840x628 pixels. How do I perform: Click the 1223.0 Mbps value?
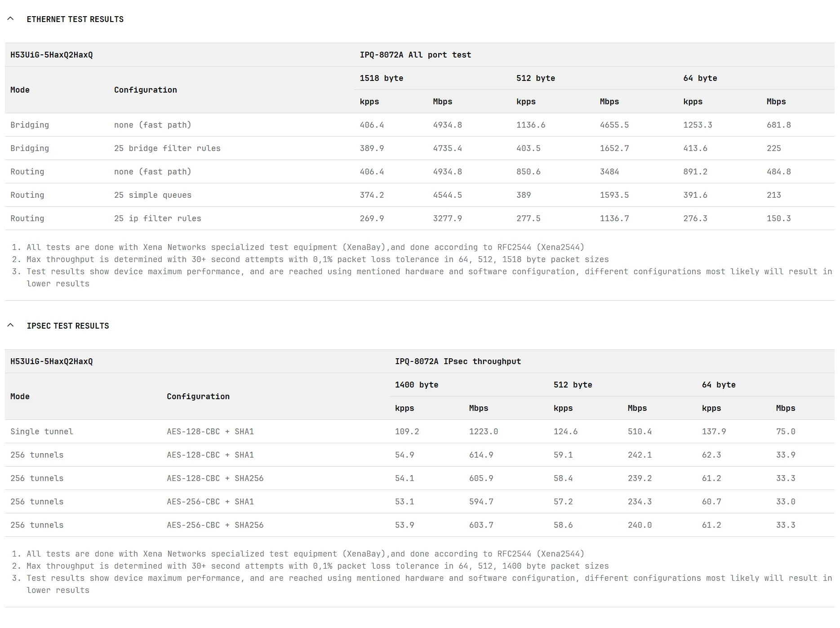point(484,432)
